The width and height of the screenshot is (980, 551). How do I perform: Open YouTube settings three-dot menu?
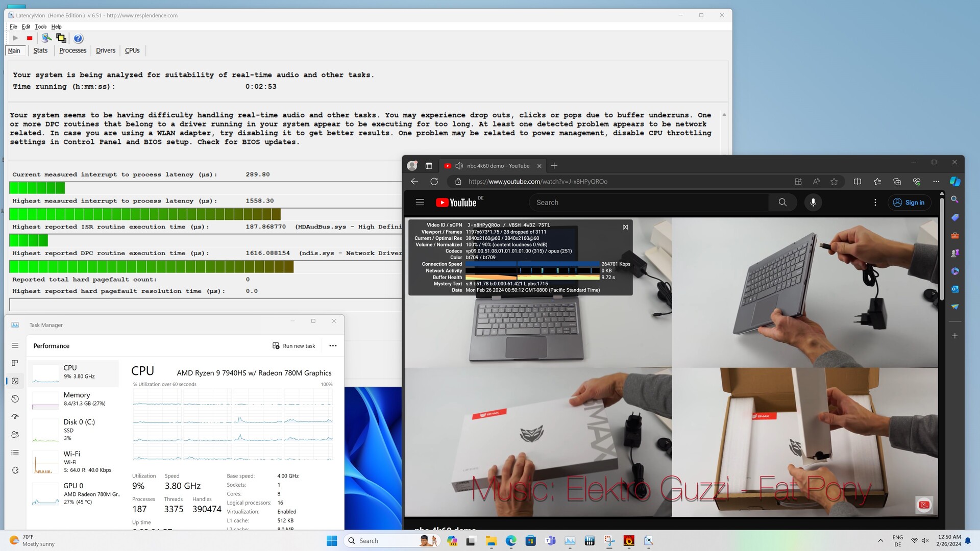(x=875, y=203)
